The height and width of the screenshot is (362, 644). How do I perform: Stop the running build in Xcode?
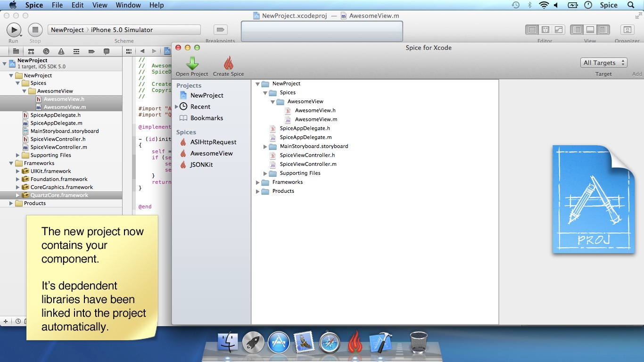tap(35, 30)
